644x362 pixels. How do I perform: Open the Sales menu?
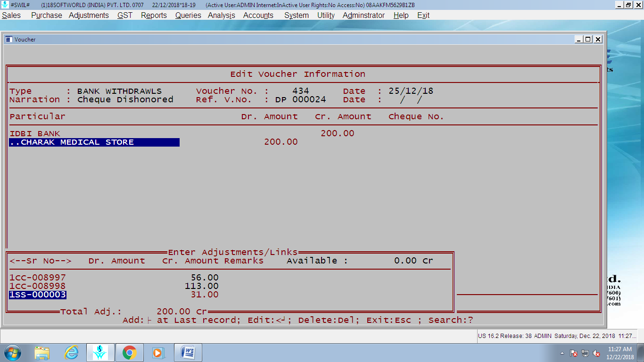coord(11,15)
